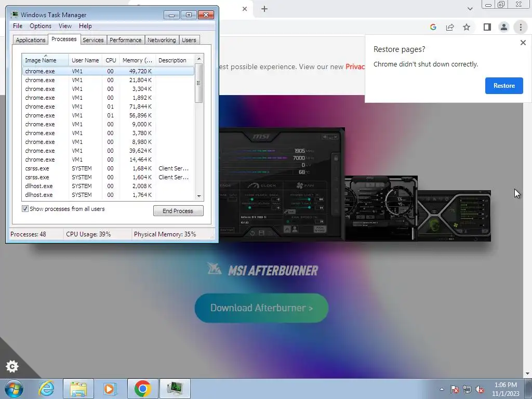
Task: Launch Internet Explorer from taskbar
Action: [x=46, y=389]
